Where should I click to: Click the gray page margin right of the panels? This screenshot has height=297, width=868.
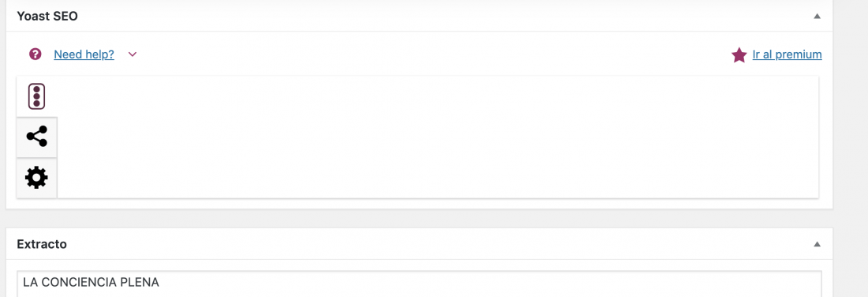tap(851, 148)
